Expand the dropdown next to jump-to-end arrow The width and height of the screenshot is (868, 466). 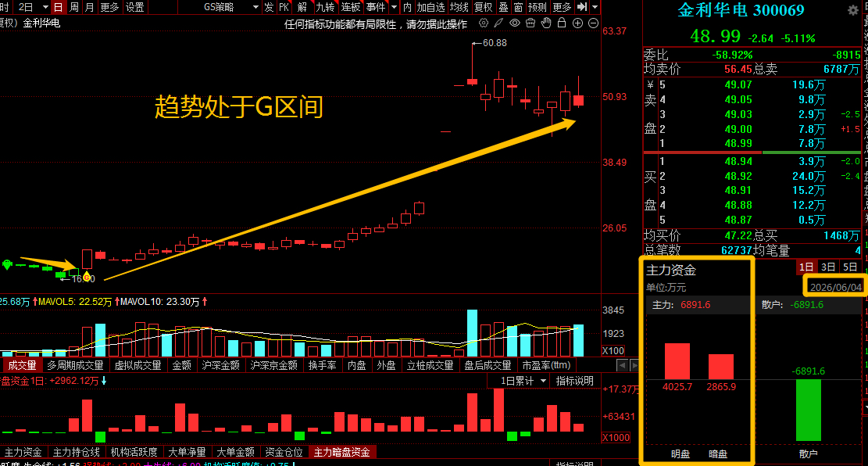[595, 7]
